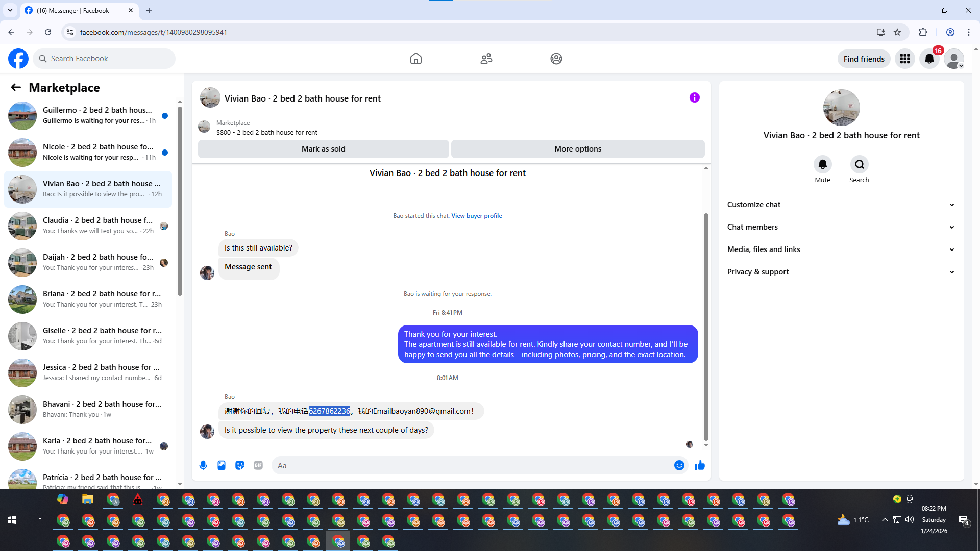
Task: Open the Friends tab in top navigation
Action: [x=486, y=59]
